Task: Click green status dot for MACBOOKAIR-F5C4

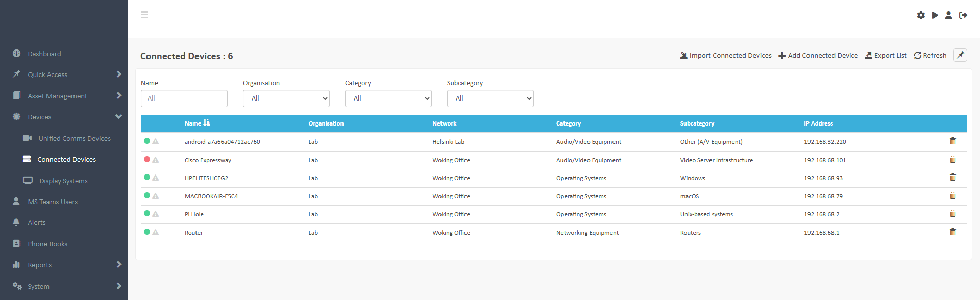Action: 147,195
